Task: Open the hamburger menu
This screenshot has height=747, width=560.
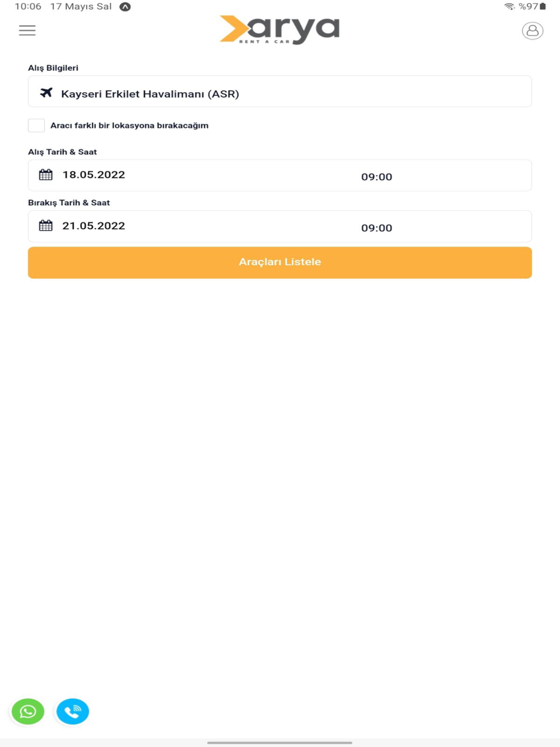Action: [27, 30]
